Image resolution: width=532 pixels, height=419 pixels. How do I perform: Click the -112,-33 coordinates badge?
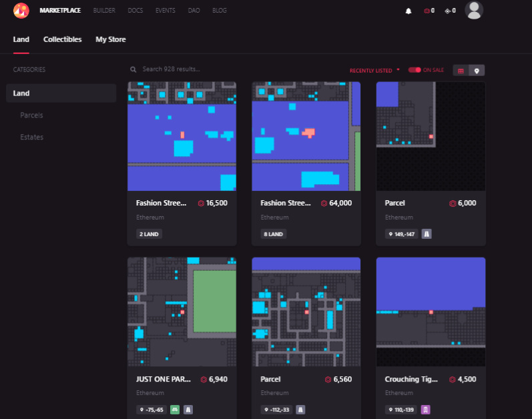pyautogui.click(x=276, y=410)
